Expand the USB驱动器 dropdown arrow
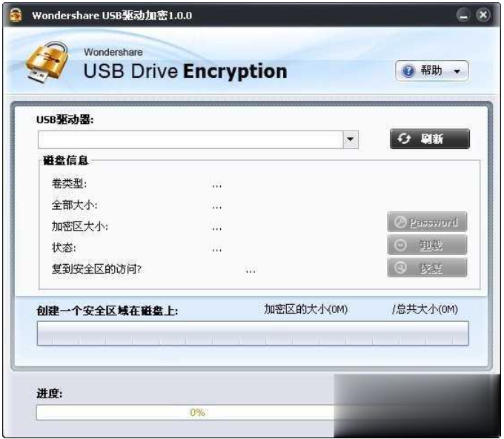 click(351, 139)
